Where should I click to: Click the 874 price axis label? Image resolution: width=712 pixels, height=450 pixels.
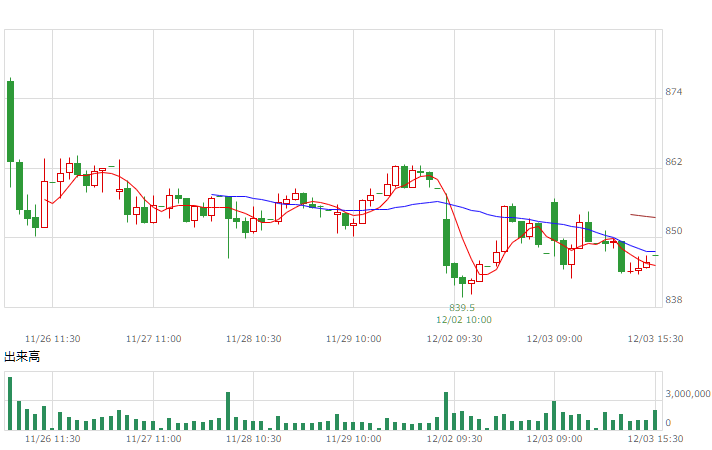(x=673, y=92)
